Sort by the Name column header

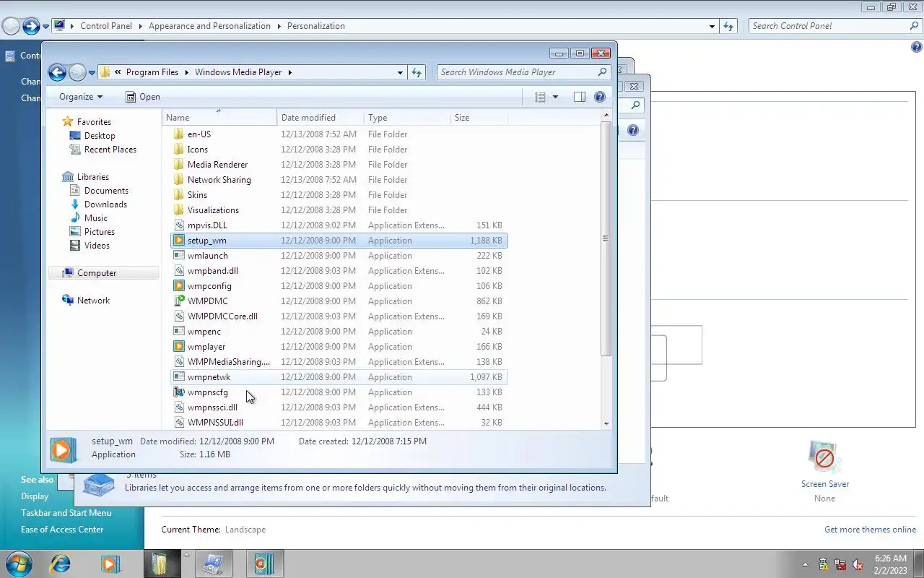[219, 118]
